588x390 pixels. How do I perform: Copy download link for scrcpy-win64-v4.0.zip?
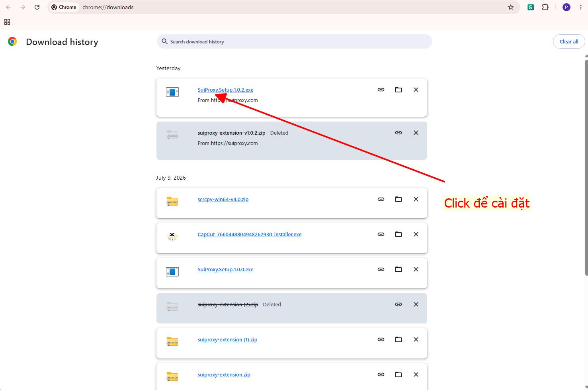coord(381,199)
